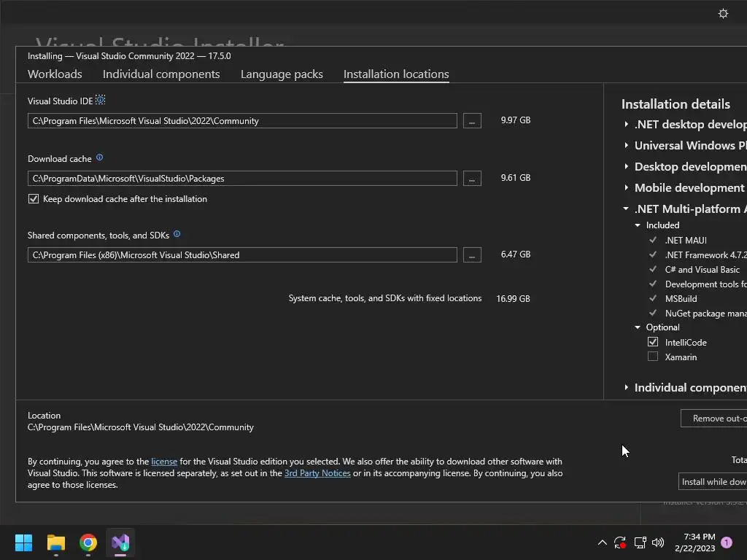Open the settings gear icon at top right
The image size is (747, 560).
point(723,13)
